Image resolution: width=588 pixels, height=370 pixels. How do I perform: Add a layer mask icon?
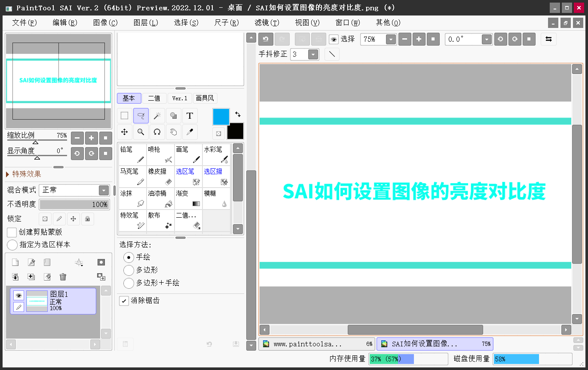pos(101,262)
